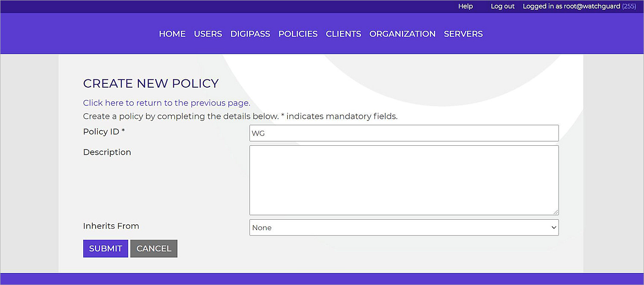Click inside the Policy ID field
The height and width of the screenshot is (285, 644).
[x=404, y=133]
